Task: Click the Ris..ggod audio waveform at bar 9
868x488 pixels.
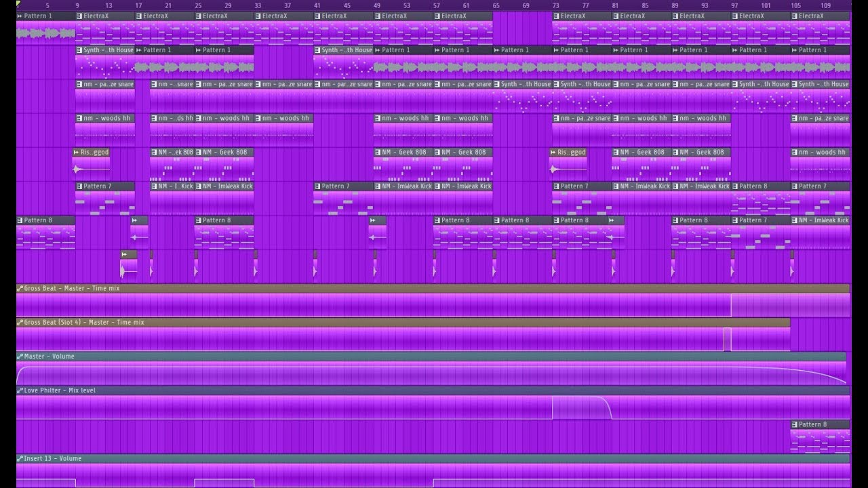Action: (92, 168)
